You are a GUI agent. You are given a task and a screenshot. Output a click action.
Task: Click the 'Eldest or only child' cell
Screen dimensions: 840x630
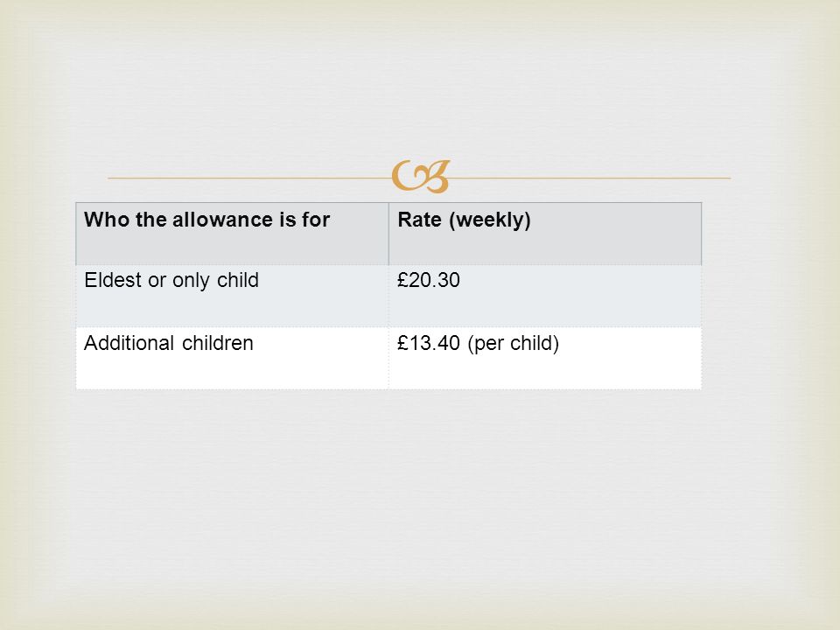click(232, 297)
